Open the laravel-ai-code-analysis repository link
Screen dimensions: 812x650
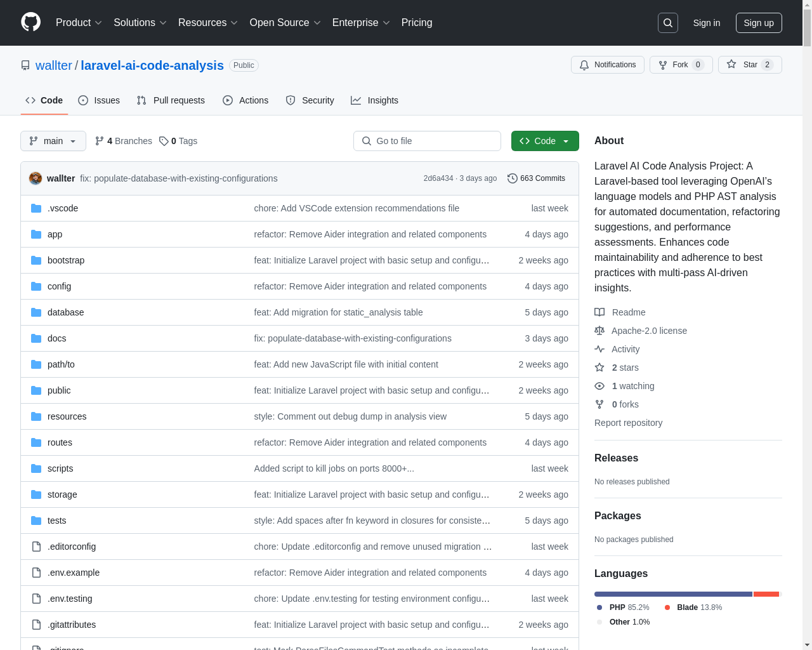(x=152, y=65)
